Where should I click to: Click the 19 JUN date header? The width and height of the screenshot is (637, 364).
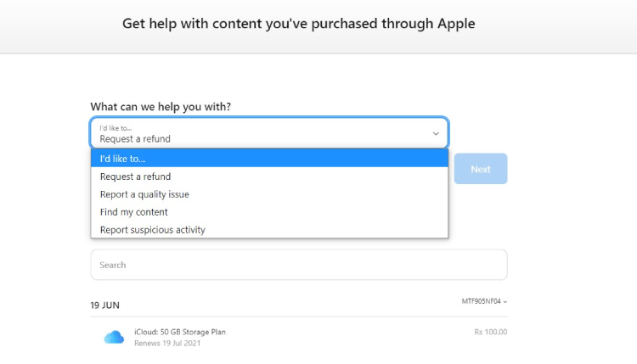[105, 305]
